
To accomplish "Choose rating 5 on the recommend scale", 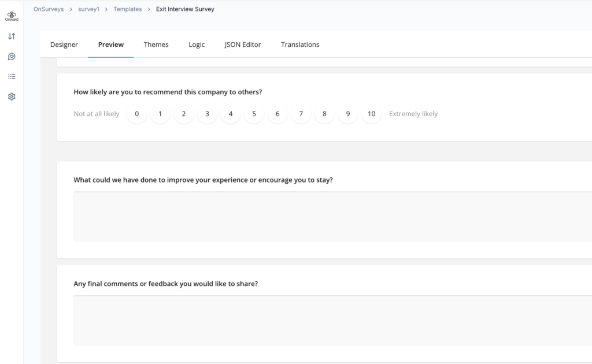I will click(254, 114).
